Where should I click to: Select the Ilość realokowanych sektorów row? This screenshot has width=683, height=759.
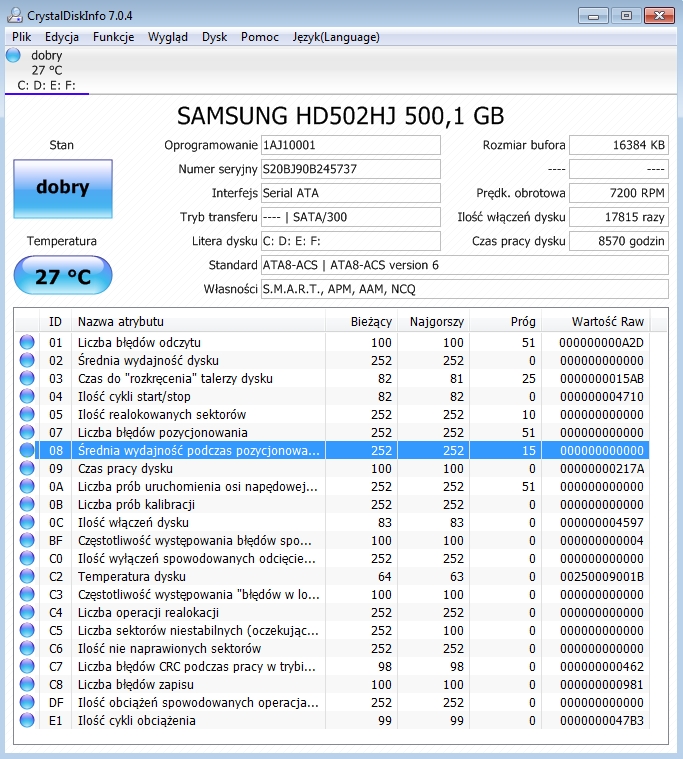[332, 414]
